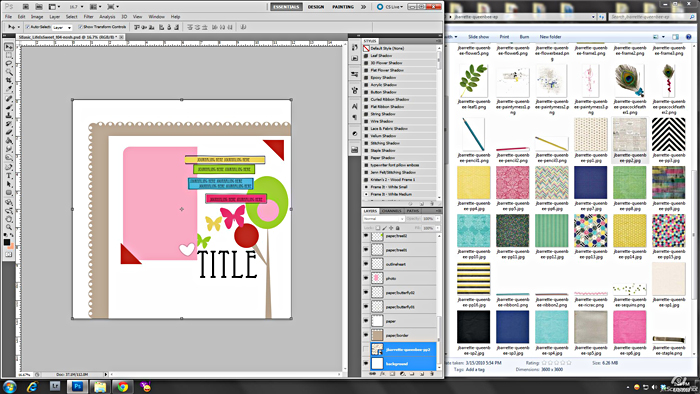The height and width of the screenshot is (394, 700).
Task: Open Explorer address bar dropdown arrow
Action: 593,17
